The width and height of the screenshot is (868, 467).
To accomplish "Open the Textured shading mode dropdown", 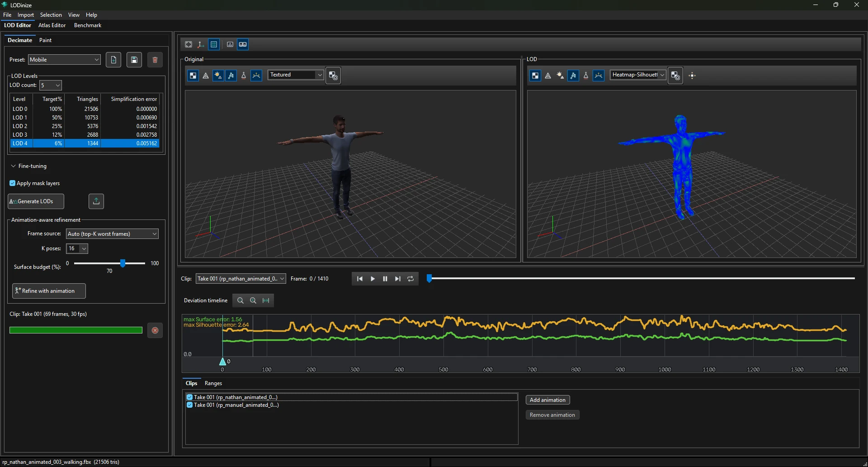I will pyautogui.click(x=296, y=75).
